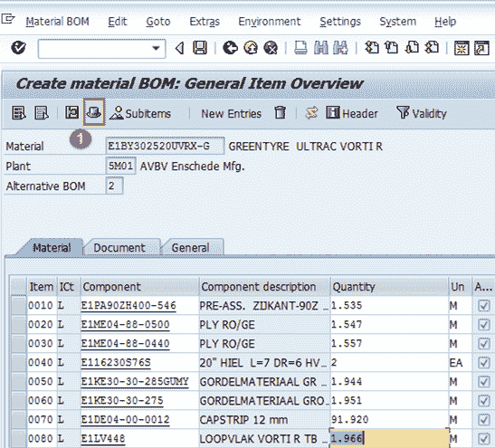
Task: Click the Create New Session icon
Action: point(462,48)
